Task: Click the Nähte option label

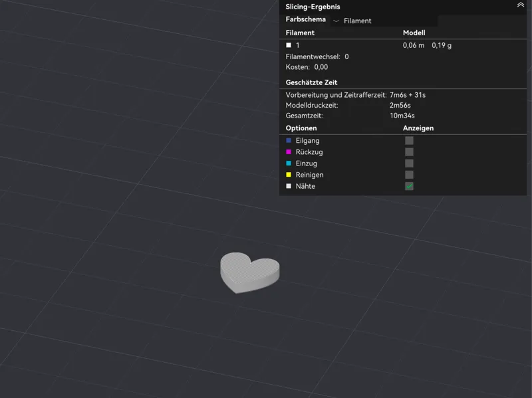Action: pos(305,186)
